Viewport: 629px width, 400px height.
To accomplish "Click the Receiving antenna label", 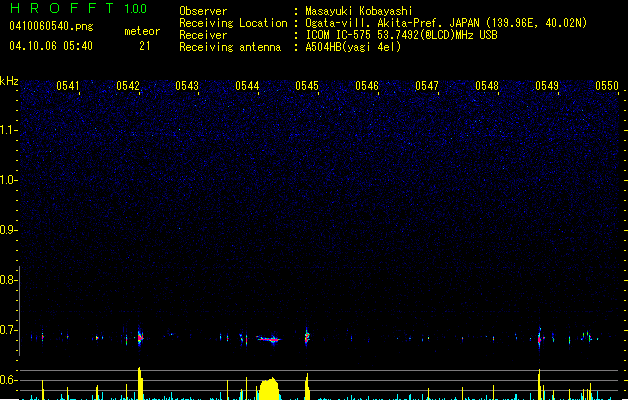I will (230, 47).
